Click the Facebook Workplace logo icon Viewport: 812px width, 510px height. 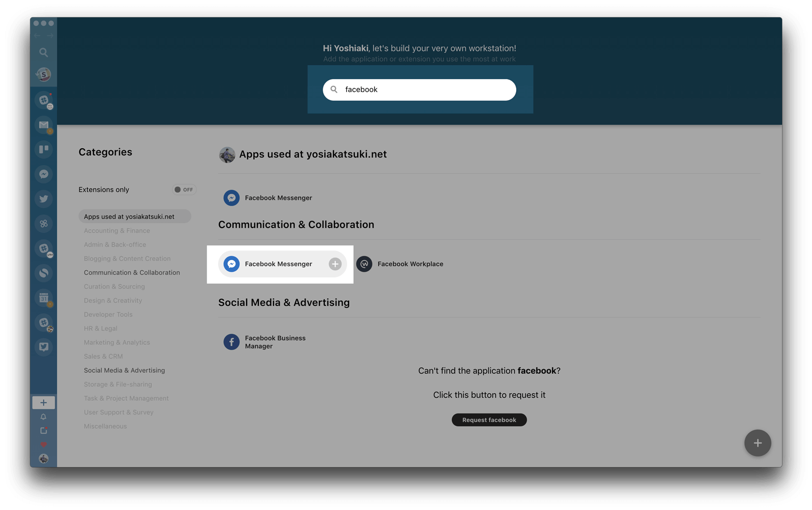pos(364,264)
